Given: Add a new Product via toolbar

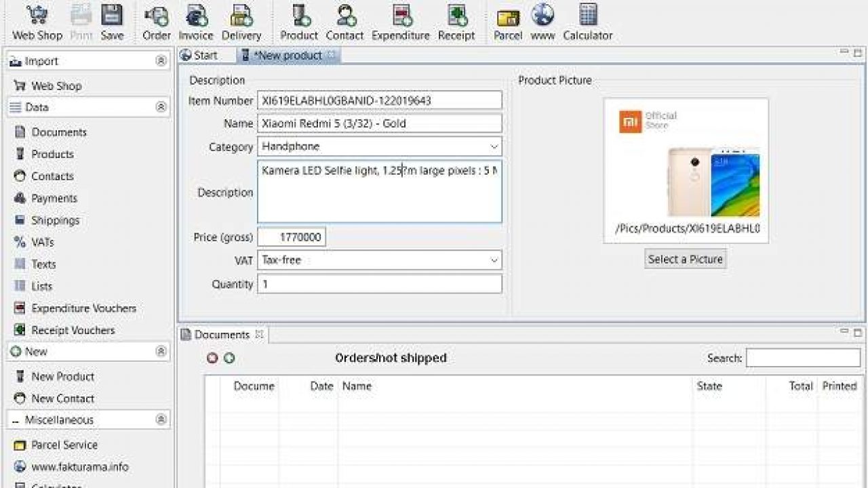Looking at the screenshot, I should tap(299, 22).
